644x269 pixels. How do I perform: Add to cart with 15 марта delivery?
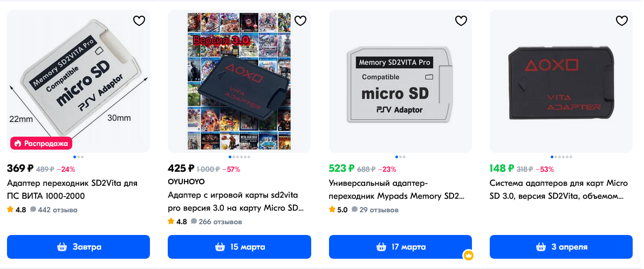(x=239, y=247)
